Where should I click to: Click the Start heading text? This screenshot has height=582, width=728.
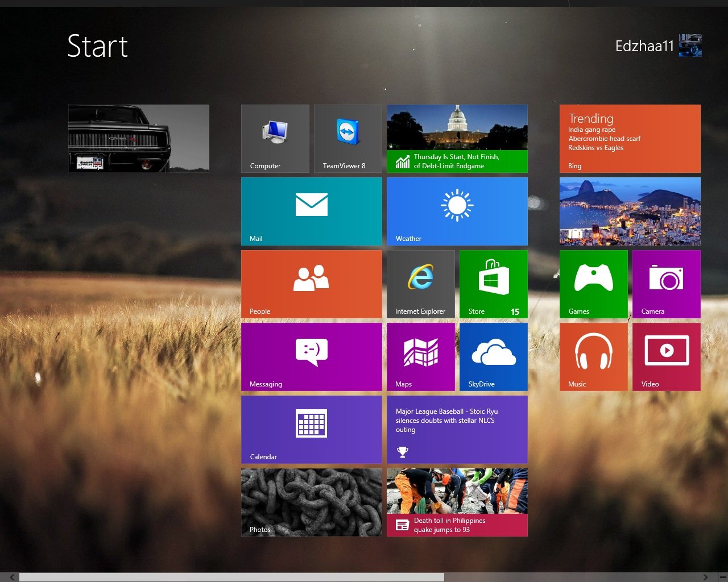pyautogui.click(x=97, y=46)
